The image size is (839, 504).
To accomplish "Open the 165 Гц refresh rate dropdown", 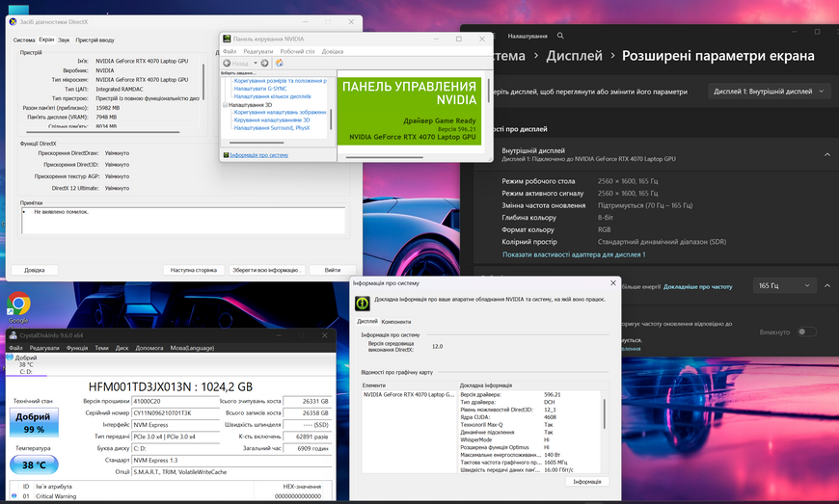I will coord(784,286).
